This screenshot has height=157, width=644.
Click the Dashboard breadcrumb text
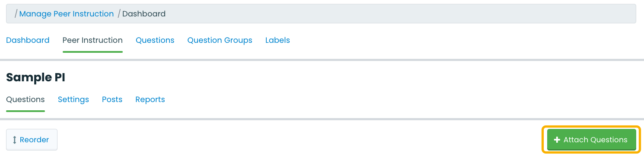click(144, 14)
